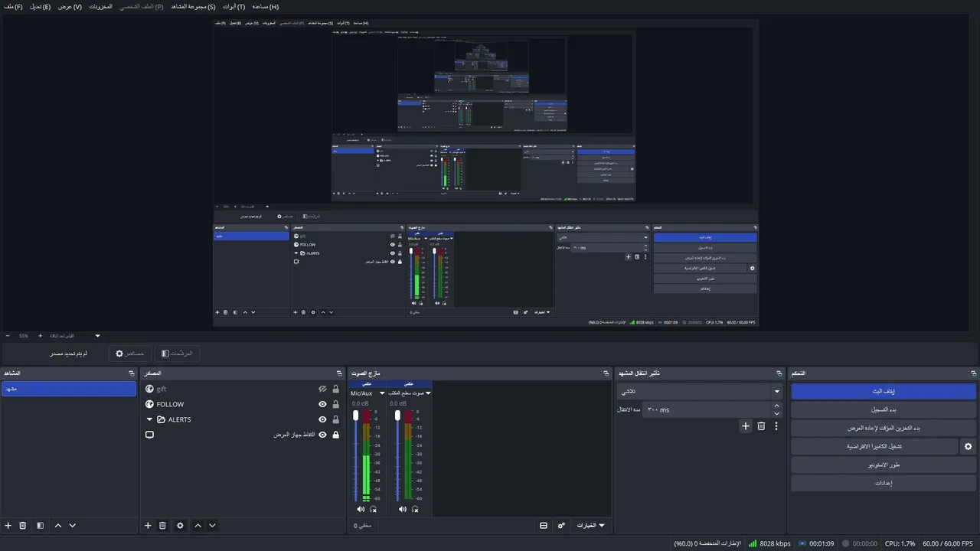
Task: Open transition three-dot options menu
Action: coord(776,426)
